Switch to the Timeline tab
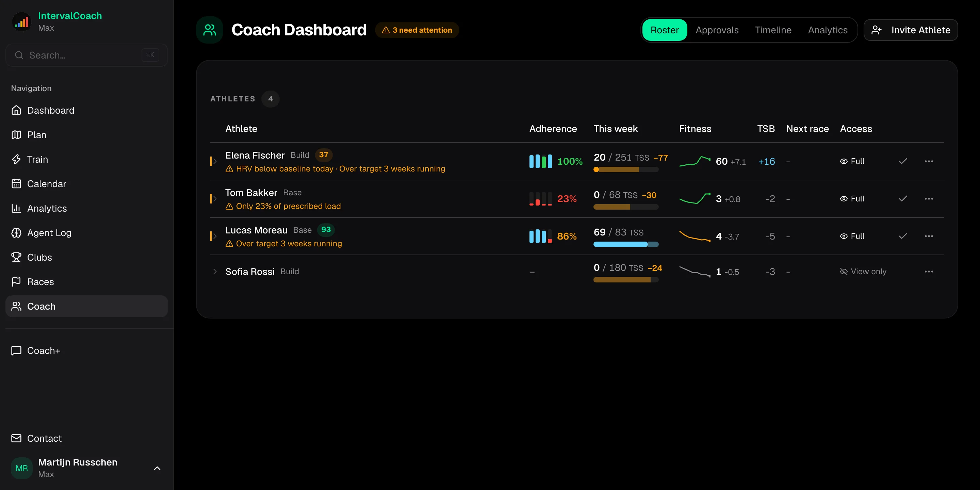This screenshot has width=980, height=490. [773, 30]
